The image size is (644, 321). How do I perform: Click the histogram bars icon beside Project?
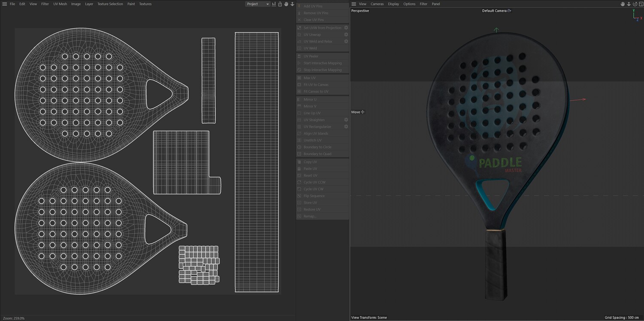pos(274,4)
